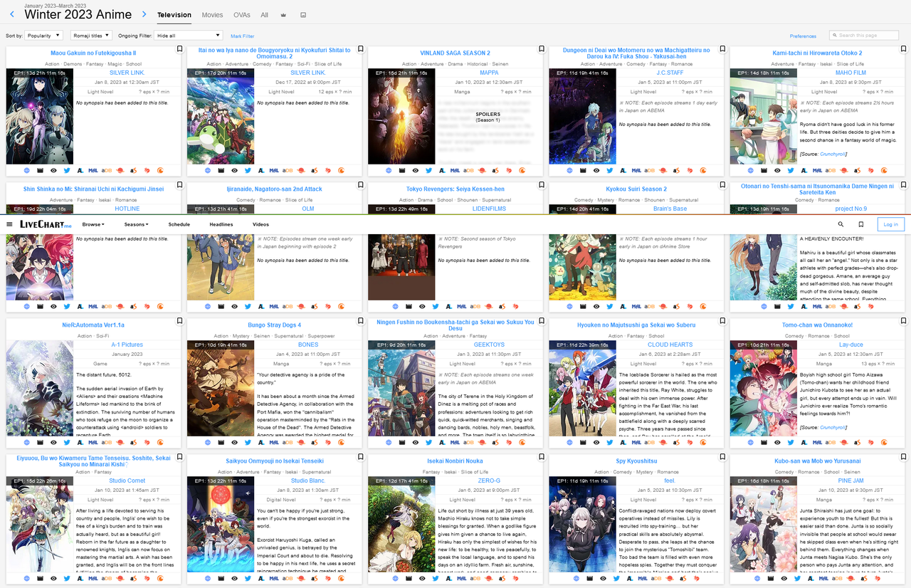
Task: Open Schedule in the LiveChart navbar
Action: (179, 224)
